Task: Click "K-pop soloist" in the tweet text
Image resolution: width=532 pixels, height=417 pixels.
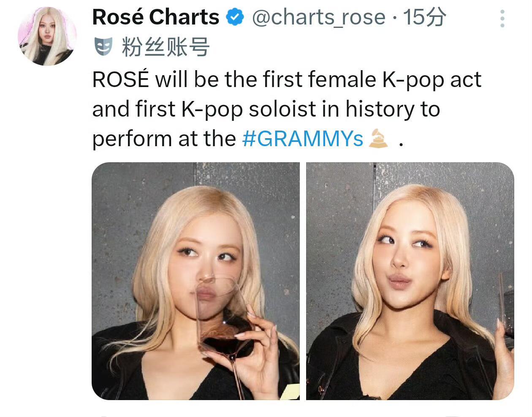Action: 248,109
